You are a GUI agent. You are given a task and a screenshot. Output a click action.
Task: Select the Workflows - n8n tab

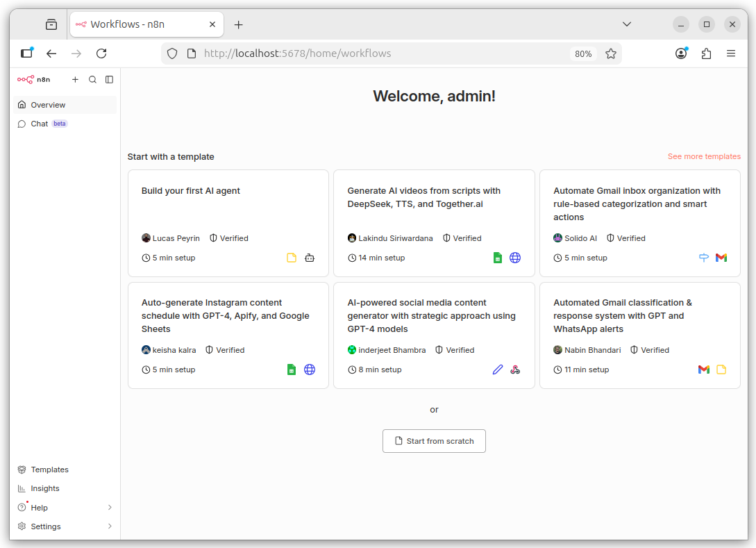(x=146, y=24)
